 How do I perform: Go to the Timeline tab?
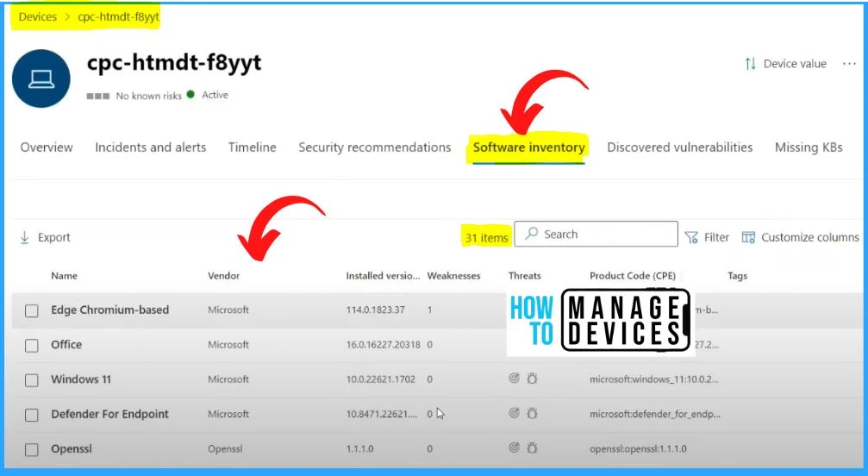coord(252,147)
